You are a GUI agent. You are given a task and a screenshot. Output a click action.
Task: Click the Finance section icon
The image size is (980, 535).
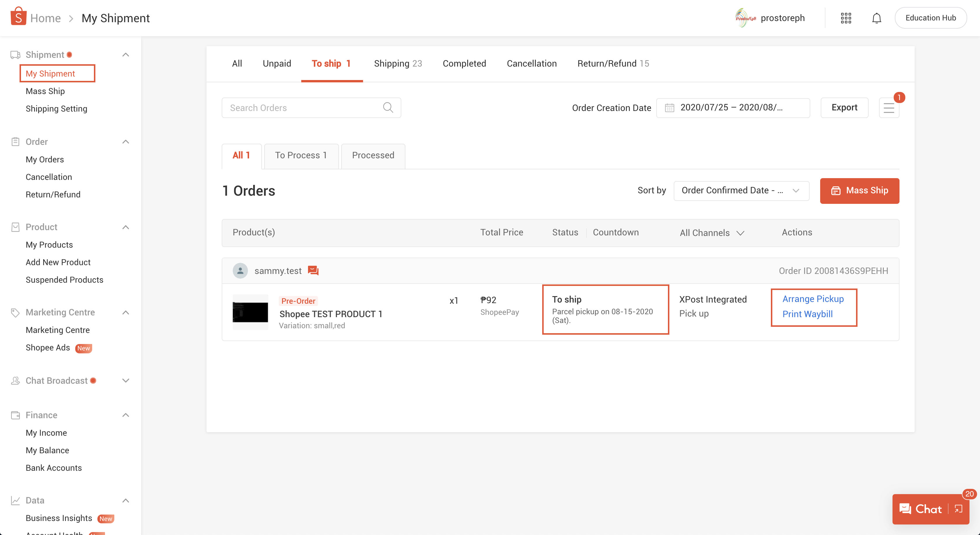(15, 414)
